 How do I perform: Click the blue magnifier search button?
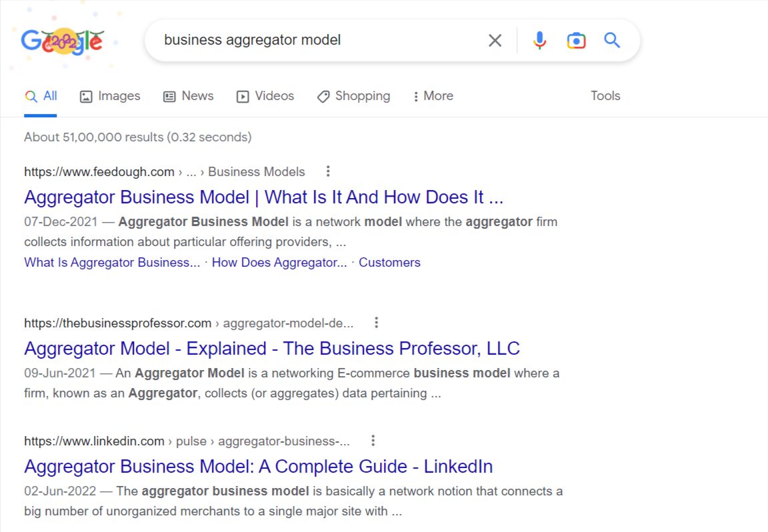[x=612, y=40]
